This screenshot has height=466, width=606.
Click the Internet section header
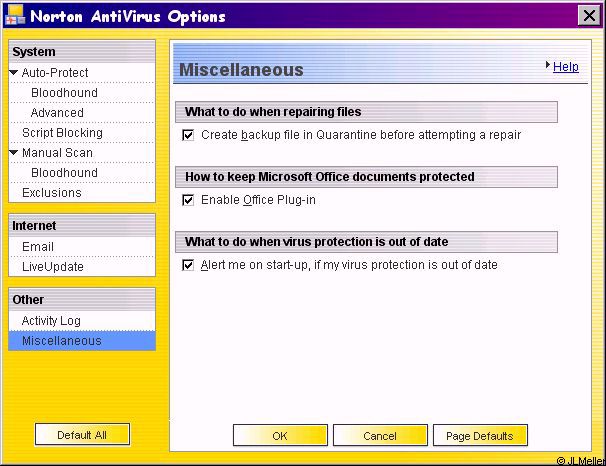point(82,226)
